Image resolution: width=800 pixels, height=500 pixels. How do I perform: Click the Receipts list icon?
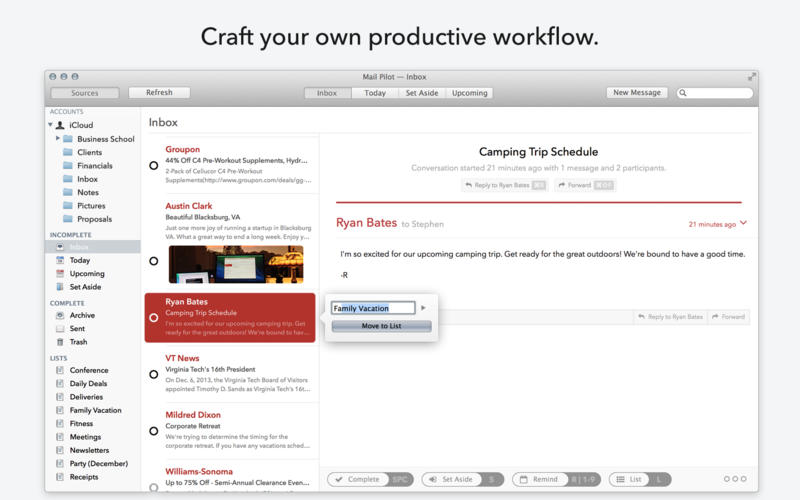coord(60,477)
